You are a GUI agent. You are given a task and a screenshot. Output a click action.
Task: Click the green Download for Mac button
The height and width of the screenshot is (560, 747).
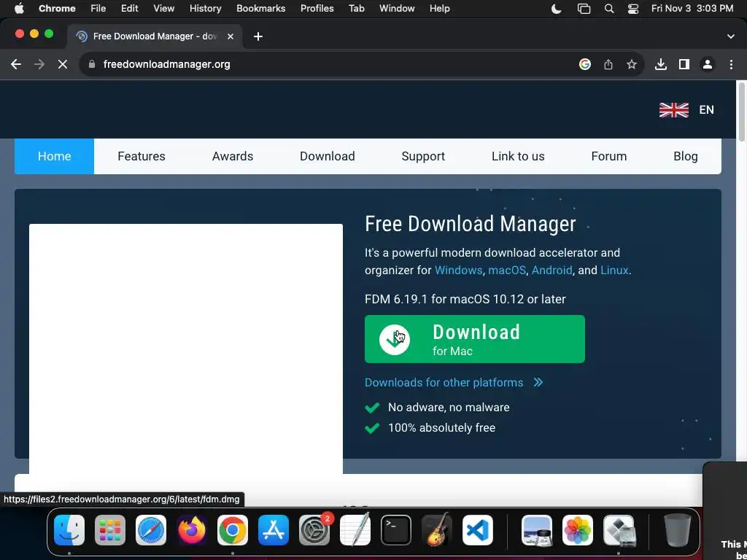click(474, 339)
